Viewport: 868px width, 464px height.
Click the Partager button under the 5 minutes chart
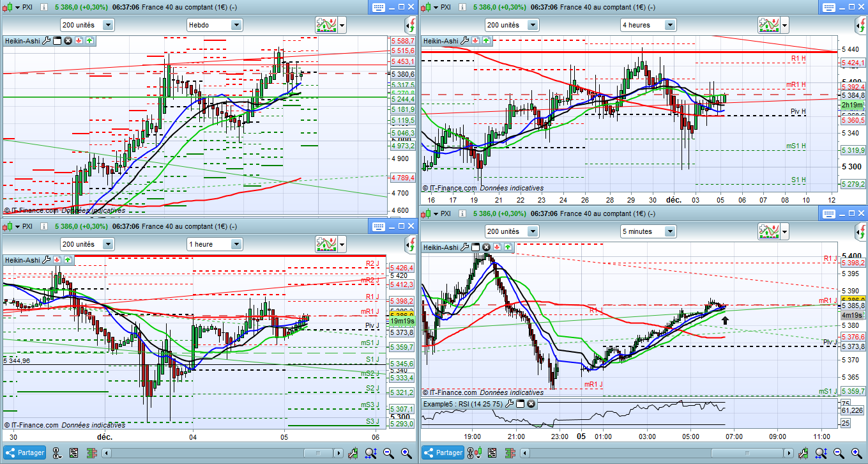444,453
